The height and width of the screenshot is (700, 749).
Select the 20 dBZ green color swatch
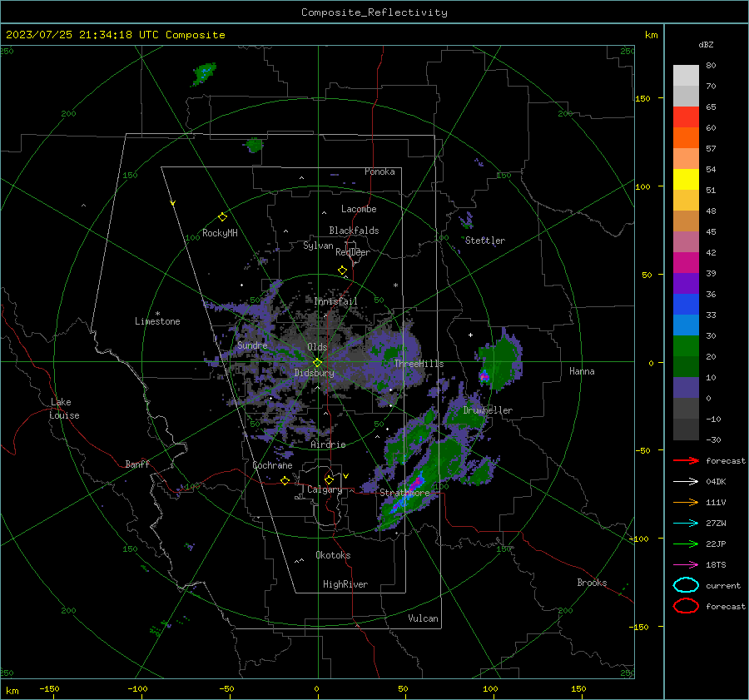pyautogui.click(x=686, y=345)
